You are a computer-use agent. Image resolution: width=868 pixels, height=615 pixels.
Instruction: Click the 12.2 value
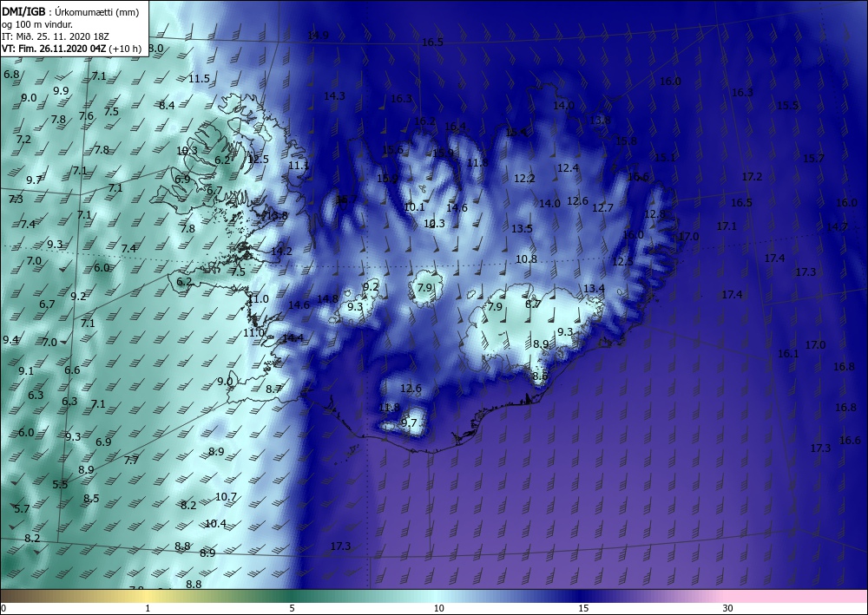tap(524, 179)
